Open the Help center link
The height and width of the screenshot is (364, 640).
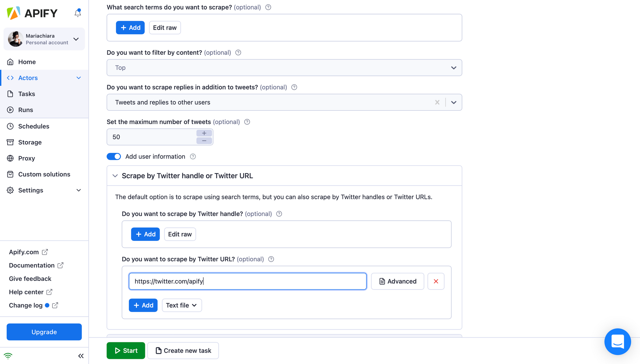click(30, 292)
